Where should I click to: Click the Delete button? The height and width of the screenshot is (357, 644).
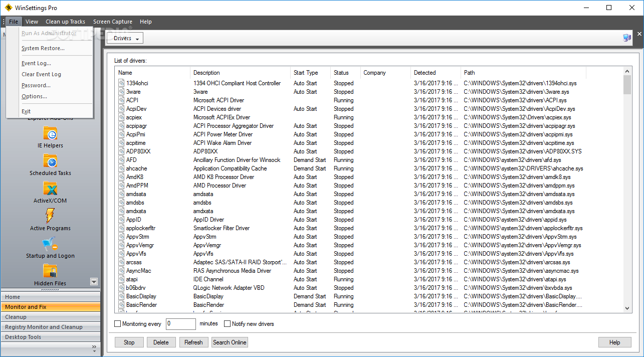point(161,342)
